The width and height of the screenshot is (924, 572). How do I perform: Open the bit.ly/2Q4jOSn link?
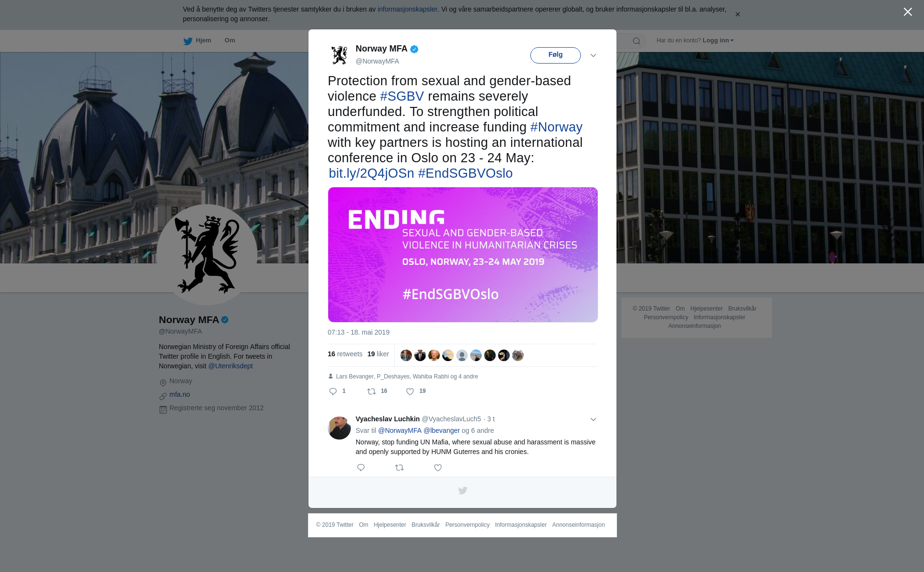pos(372,173)
